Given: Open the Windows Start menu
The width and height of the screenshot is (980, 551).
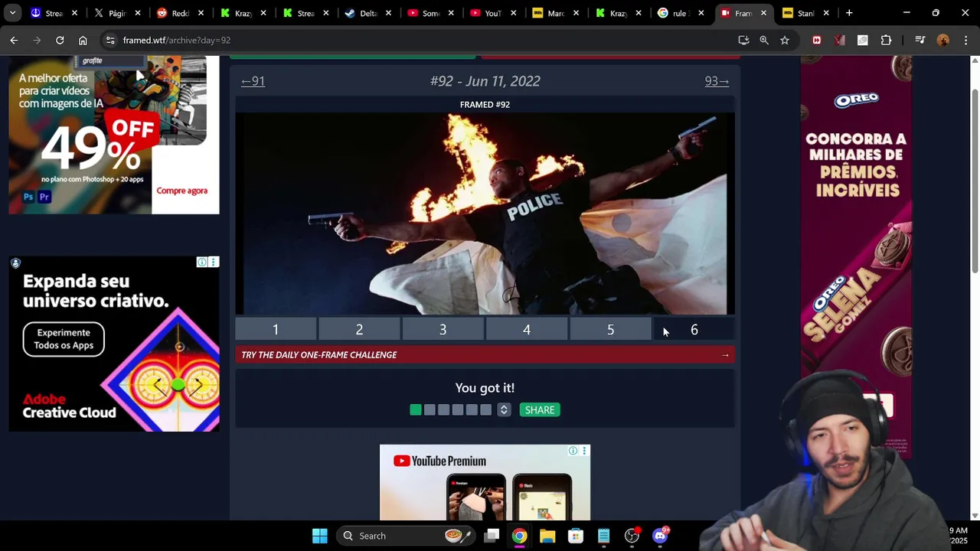Looking at the screenshot, I should (x=320, y=536).
